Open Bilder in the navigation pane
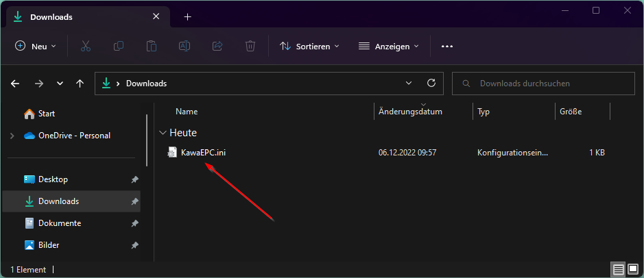Viewport: 644px width, 278px height. point(49,245)
